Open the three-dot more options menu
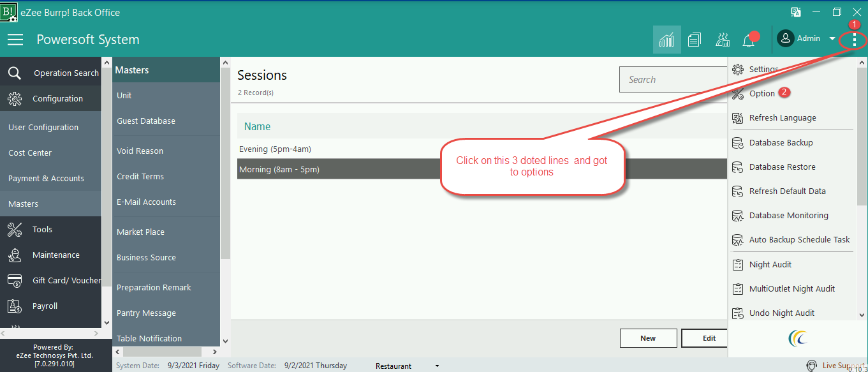 854,40
